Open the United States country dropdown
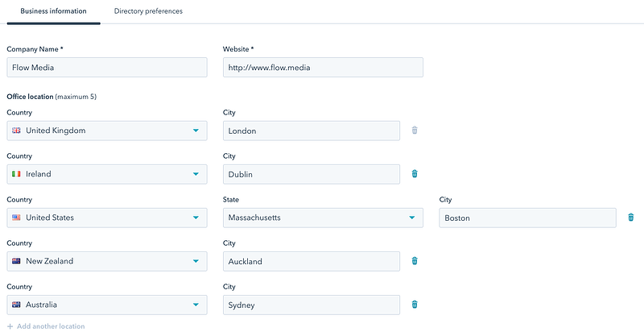 tap(107, 218)
